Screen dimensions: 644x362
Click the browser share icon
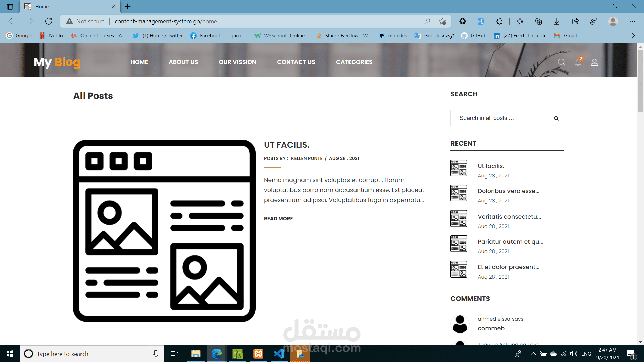(x=575, y=21)
